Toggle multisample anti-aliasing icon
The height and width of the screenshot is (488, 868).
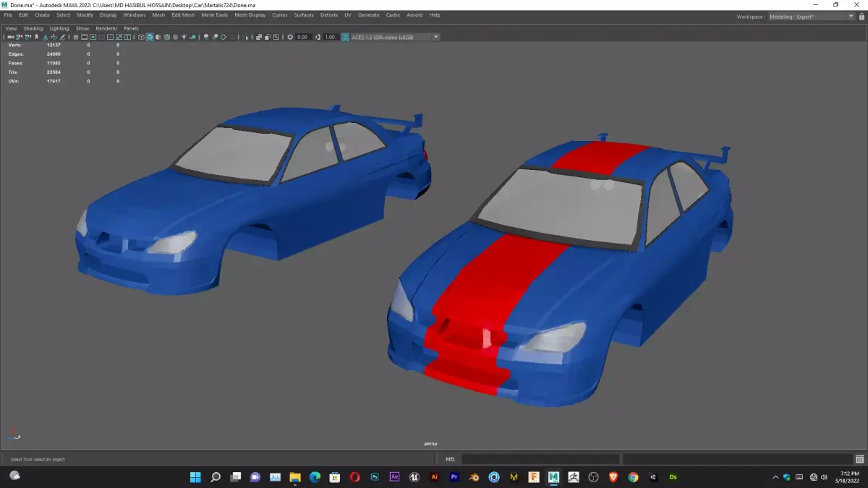coord(224,37)
